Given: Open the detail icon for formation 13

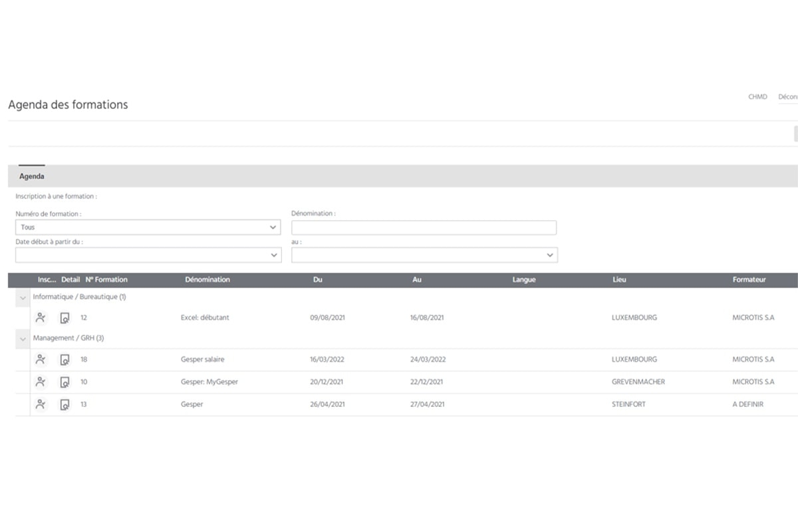Looking at the screenshot, I should tap(65, 404).
